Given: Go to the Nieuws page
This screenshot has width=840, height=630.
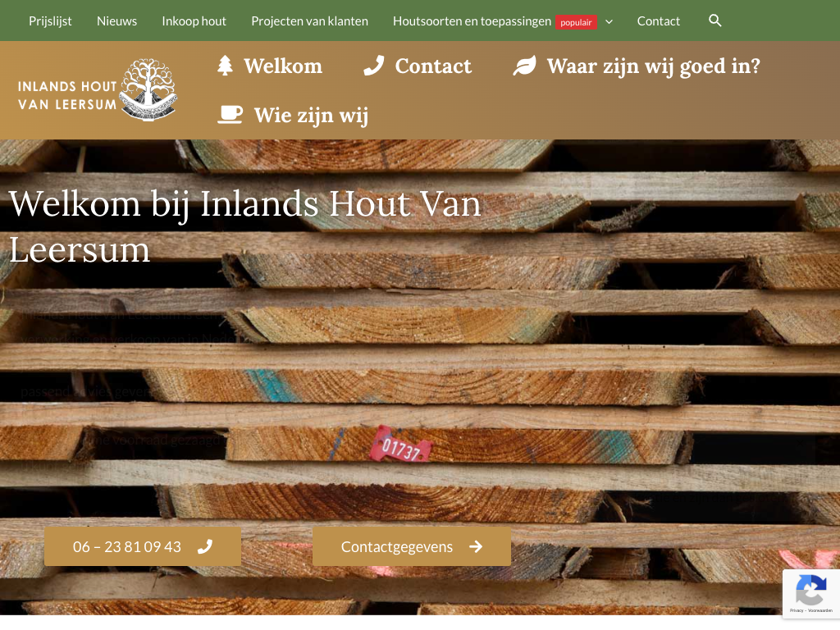Looking at the screenshot, I should pyautogui.click(x=116, y=21).
